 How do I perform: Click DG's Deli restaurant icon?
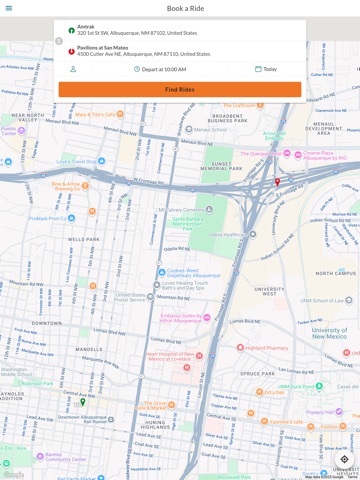(259, 392)
